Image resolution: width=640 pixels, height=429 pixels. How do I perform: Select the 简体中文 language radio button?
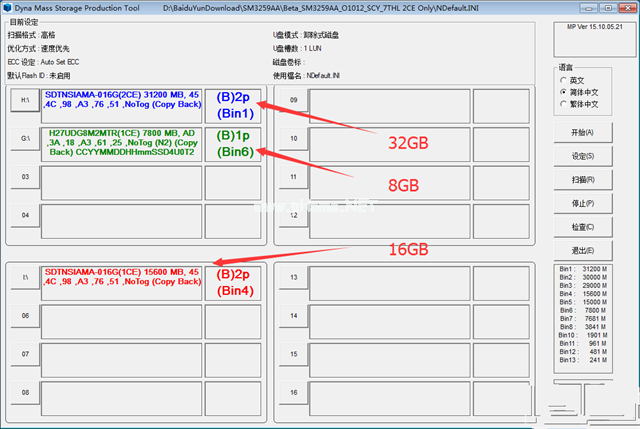(564, 91)
